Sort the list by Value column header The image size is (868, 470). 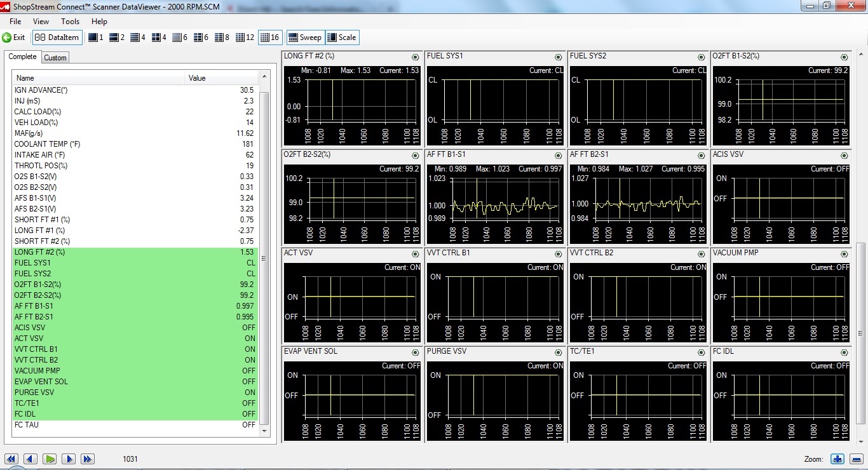click(222, 78)
